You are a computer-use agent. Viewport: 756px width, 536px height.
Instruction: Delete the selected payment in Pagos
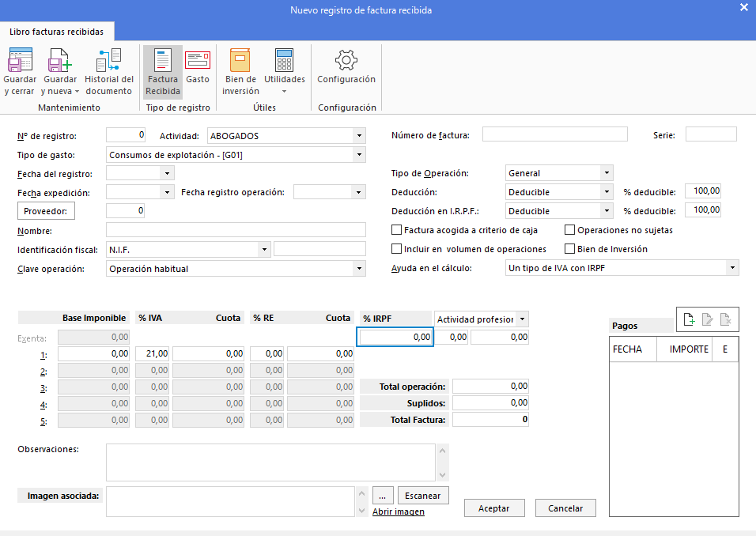tap(726, 319)
